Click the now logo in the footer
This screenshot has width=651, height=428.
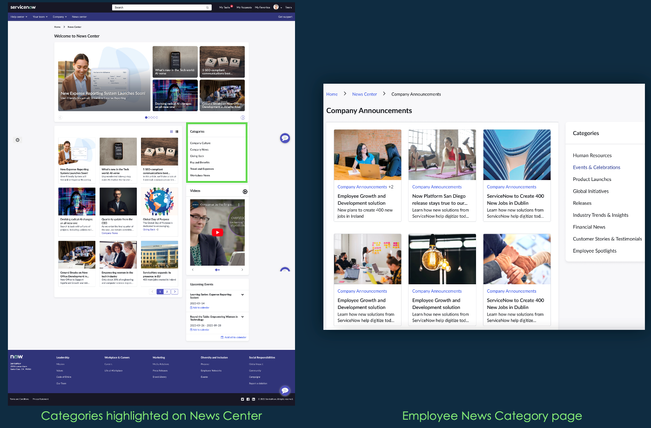(x=17, y=357)
